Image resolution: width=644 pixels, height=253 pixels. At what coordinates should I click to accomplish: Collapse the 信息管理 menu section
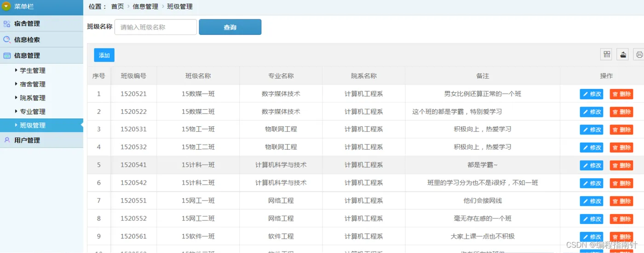coord(41,56)
